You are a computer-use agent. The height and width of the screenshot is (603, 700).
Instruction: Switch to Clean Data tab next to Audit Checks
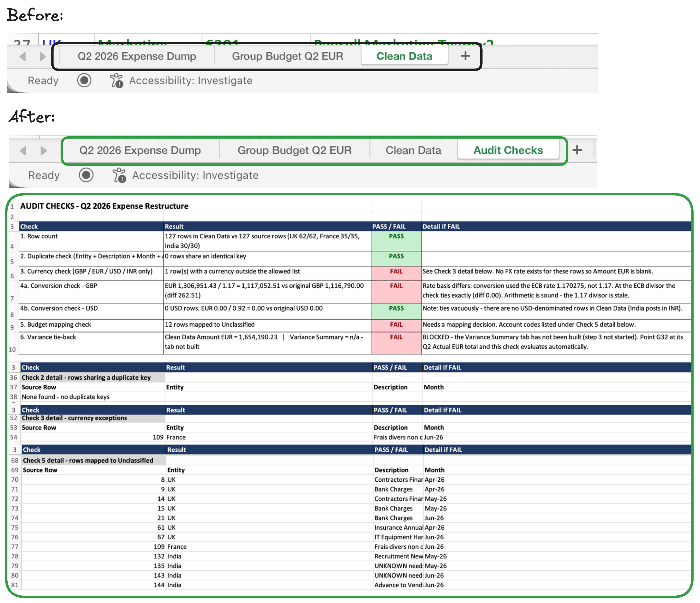coord(413,150)
